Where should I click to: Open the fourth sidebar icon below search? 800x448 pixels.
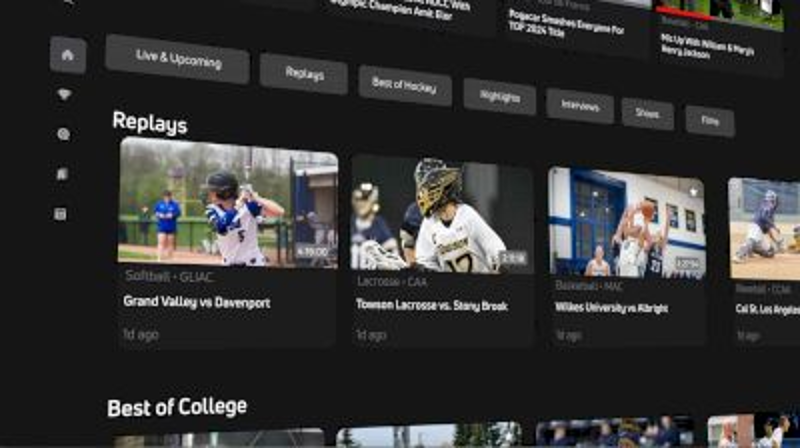[x=62, y=174]
